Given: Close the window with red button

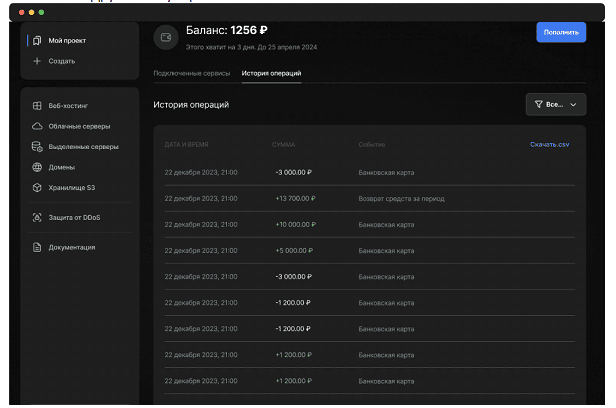Looking at the screenshot, I should (x=22, y=13).
